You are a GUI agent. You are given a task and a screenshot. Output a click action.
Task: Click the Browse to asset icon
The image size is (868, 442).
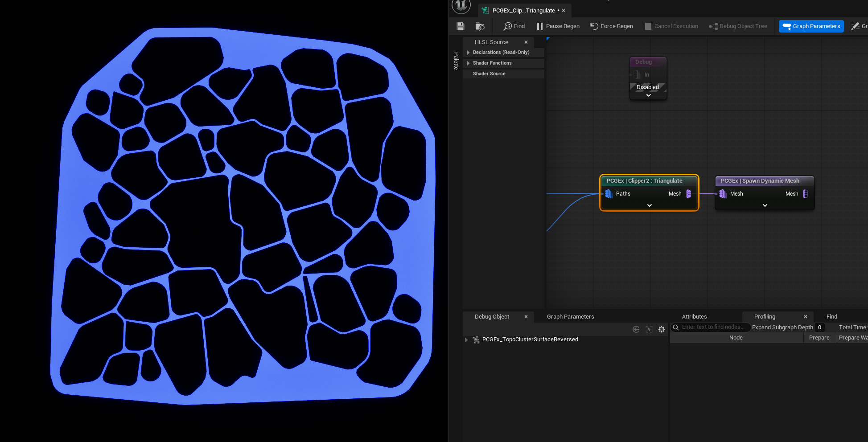coord(480,26)
